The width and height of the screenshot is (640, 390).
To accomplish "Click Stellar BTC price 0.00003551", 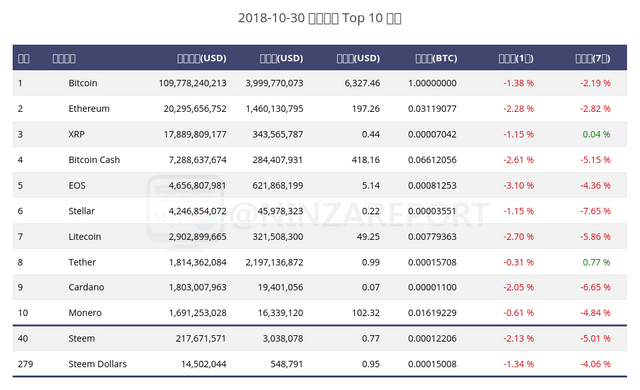I will click(x=432, y=211).
